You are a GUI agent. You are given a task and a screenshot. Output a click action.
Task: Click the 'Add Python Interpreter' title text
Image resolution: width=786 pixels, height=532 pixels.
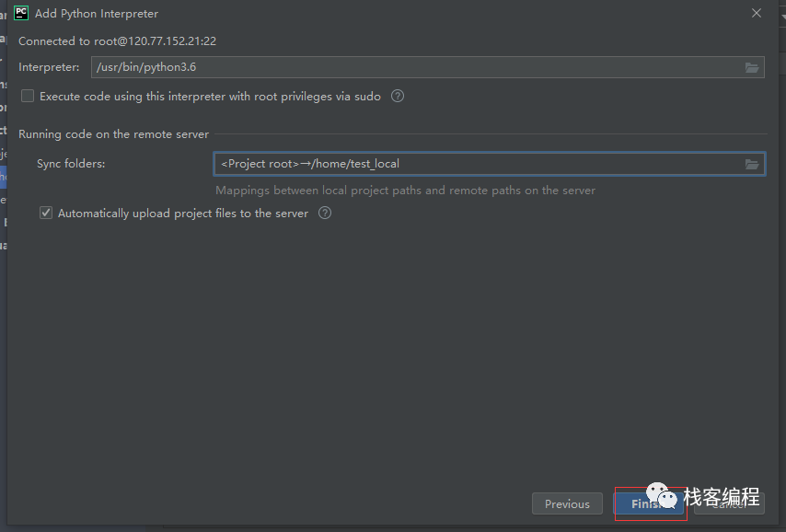(97, 14)
